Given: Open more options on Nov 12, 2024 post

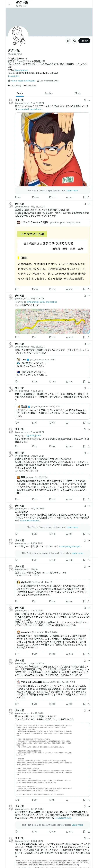Looking at the screenshot, I should point(89,100).
